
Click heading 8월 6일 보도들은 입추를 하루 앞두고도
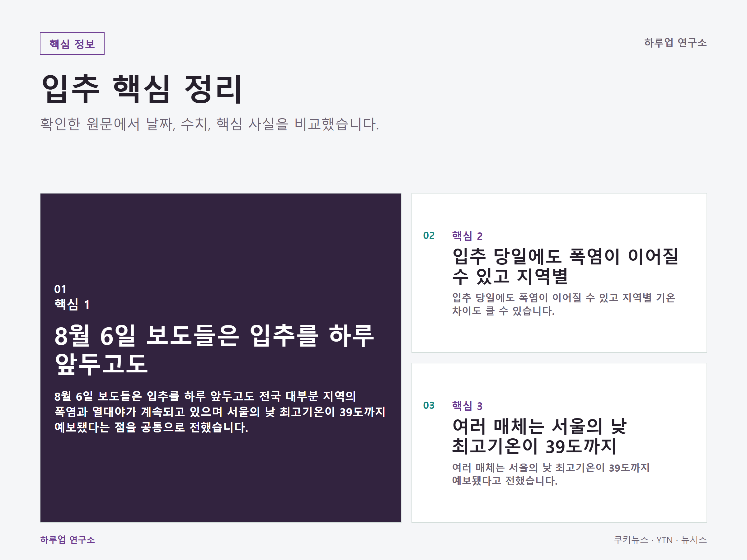point(214,349)
